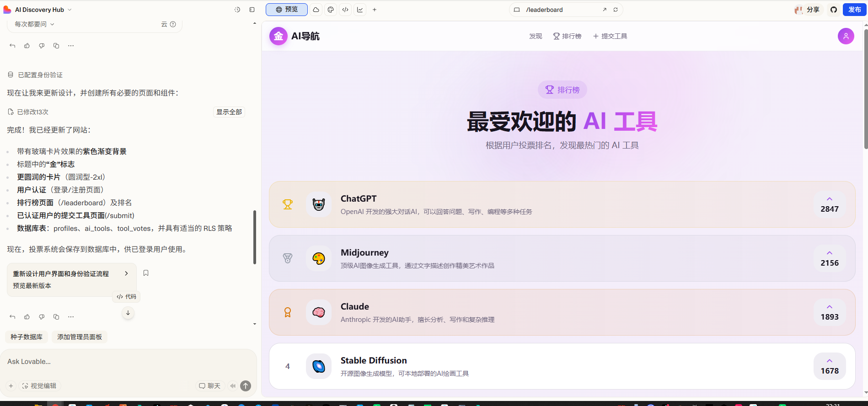
Task: Click the GitHub icon
Action: [834, 10]
